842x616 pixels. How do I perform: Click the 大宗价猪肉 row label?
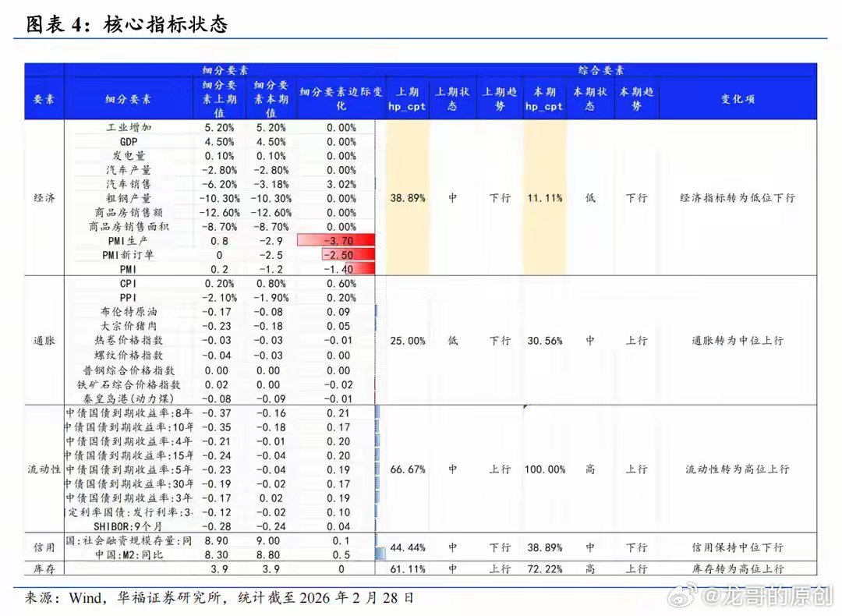pos(129,326)
